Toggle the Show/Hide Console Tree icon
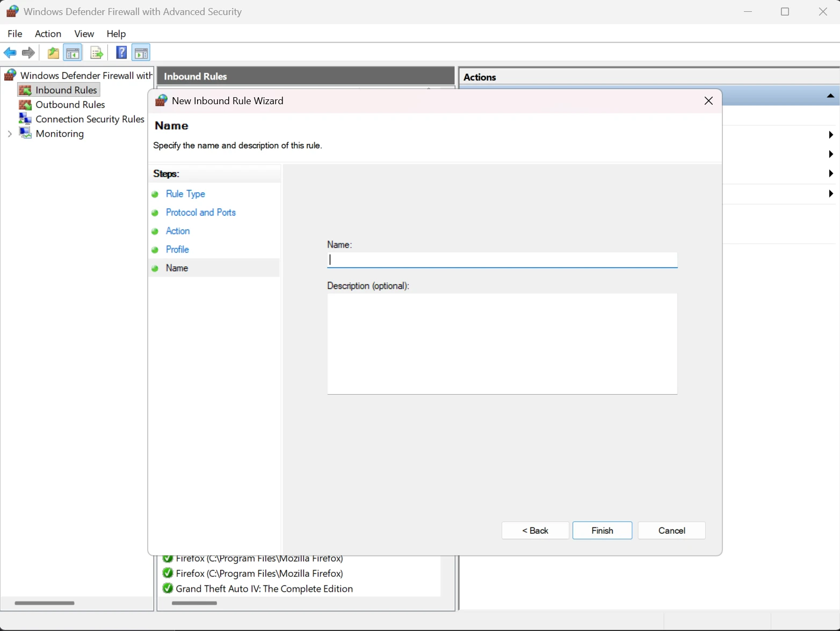Viewport: 840px width, 631px height. pos(73,53)
